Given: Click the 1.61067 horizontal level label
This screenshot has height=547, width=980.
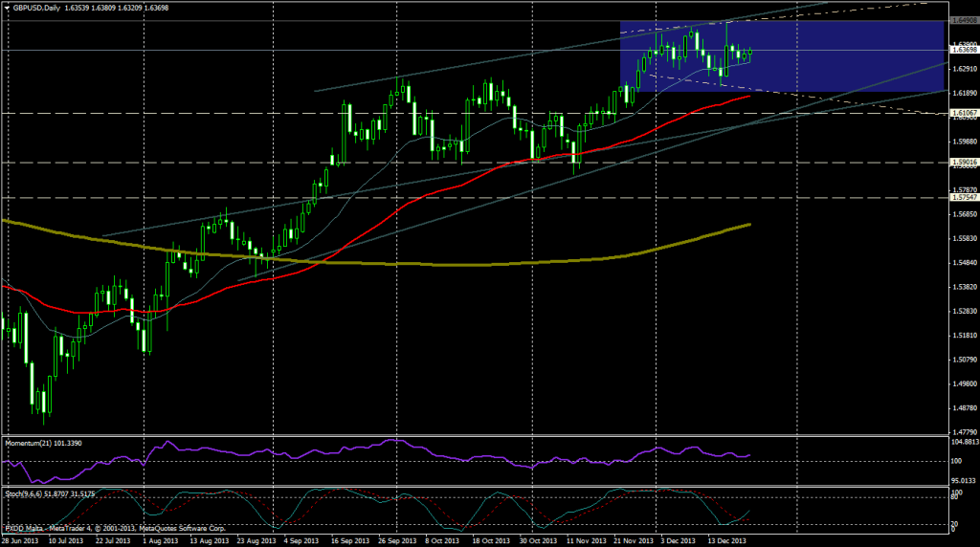Looking at the screenshot, I should pos(964,113).
